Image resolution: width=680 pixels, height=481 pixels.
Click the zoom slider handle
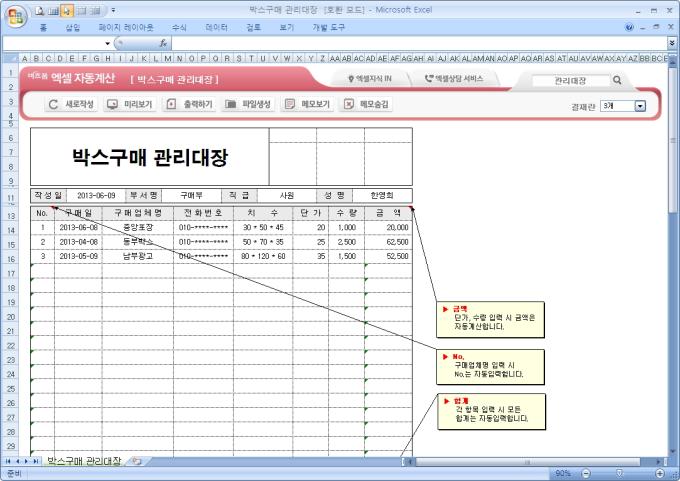[x=619, y=473]
